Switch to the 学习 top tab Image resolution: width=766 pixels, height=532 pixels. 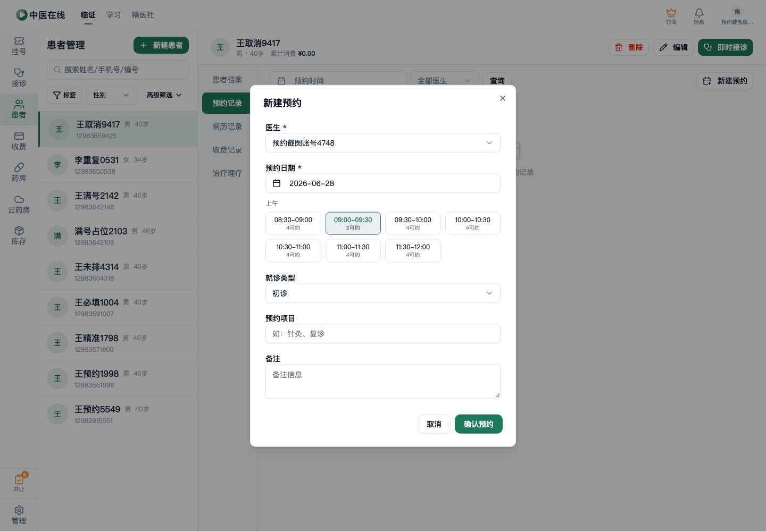pos(113,15)
